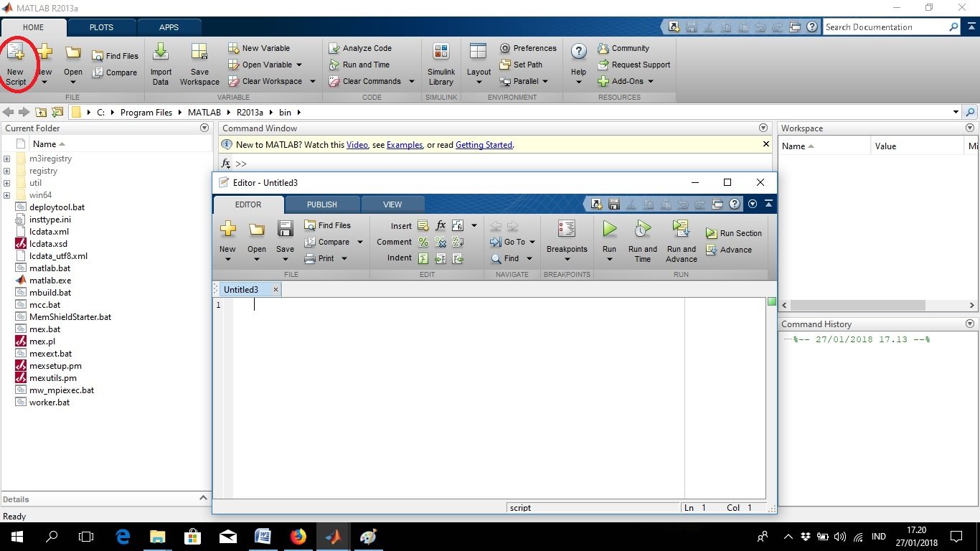Click Import Data icon
The width and height of the screenshot is (980, 551).
click(x=161, y=52)
